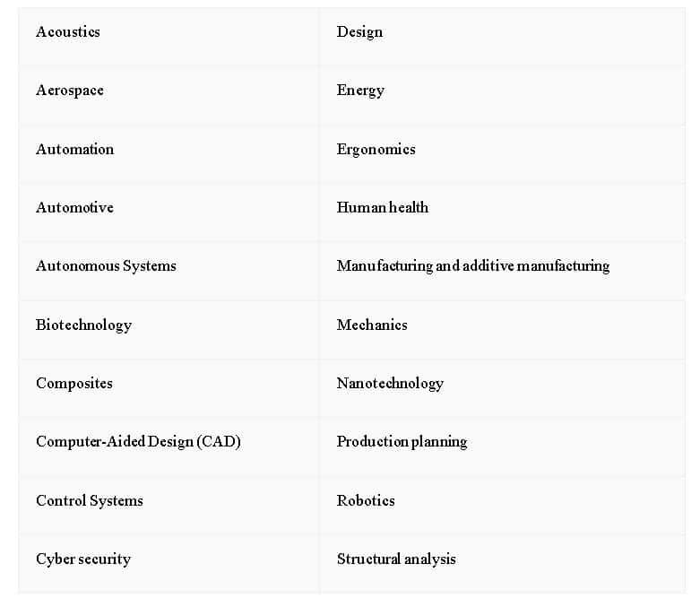Click the Robotics text

[x=366, y=501]
